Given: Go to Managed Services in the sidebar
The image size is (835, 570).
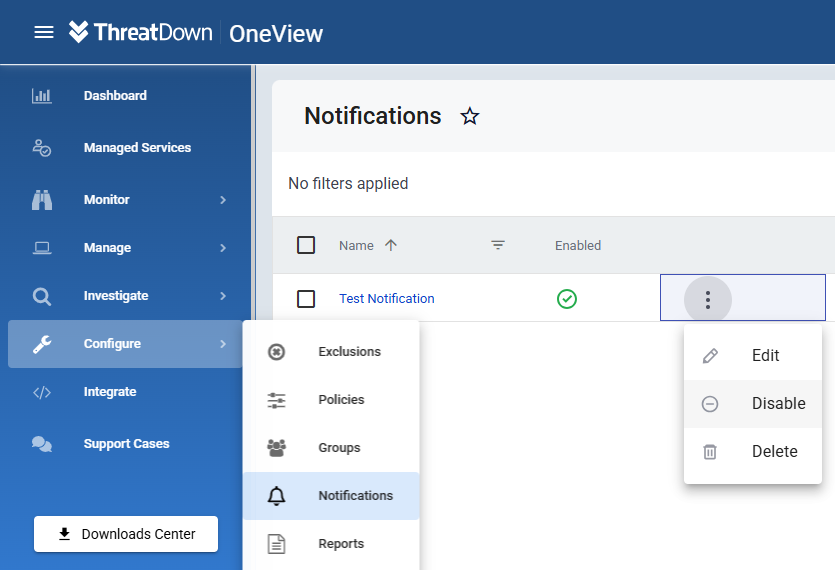Looking at the screenshot, I should (x=137, y=148).
